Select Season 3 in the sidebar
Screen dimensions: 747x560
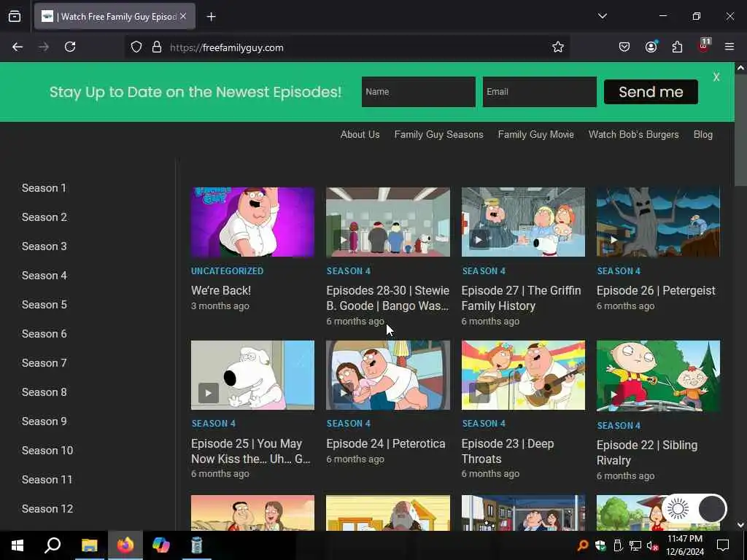click(x=44, y=246)
